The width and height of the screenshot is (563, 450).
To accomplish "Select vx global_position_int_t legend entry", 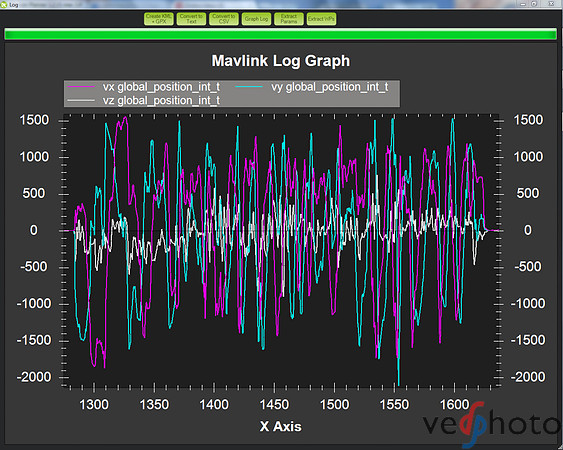I will 144,87.
